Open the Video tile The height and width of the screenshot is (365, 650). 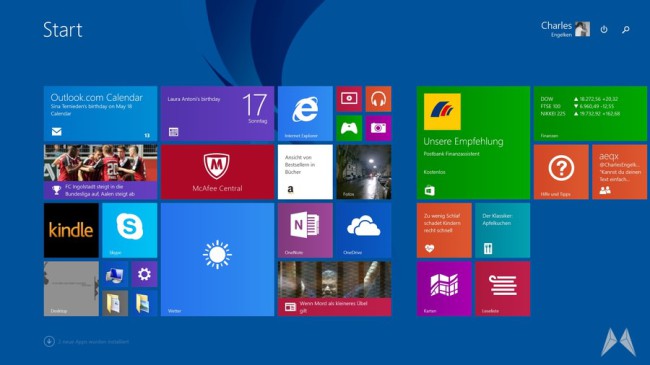tap(349, 99)
